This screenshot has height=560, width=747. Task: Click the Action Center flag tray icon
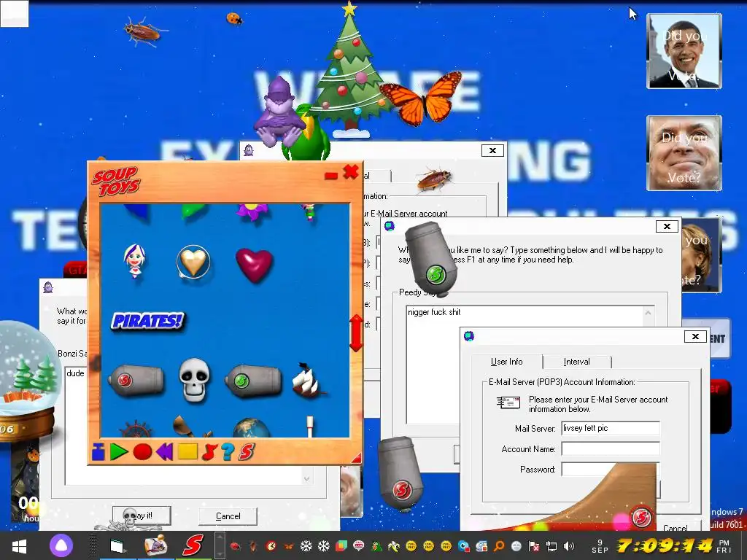534,546
